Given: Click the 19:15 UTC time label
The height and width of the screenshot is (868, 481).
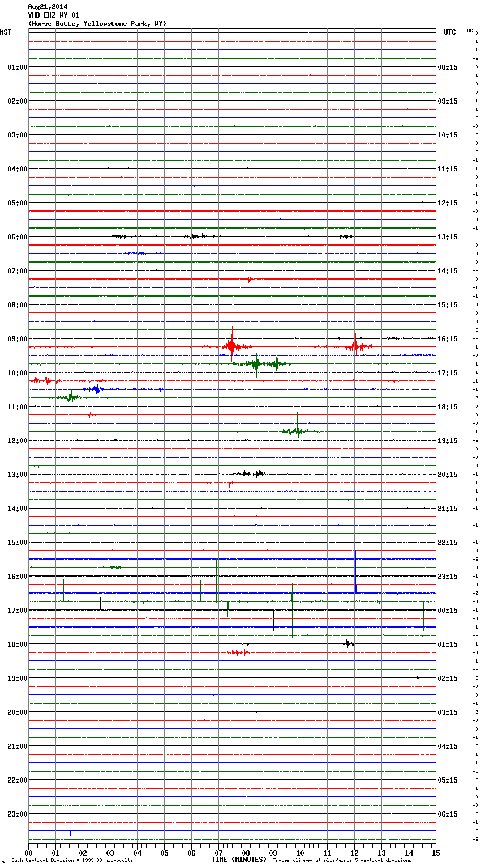Looking at the screenshot, I should pyautogui.click(x=448, y=441).
